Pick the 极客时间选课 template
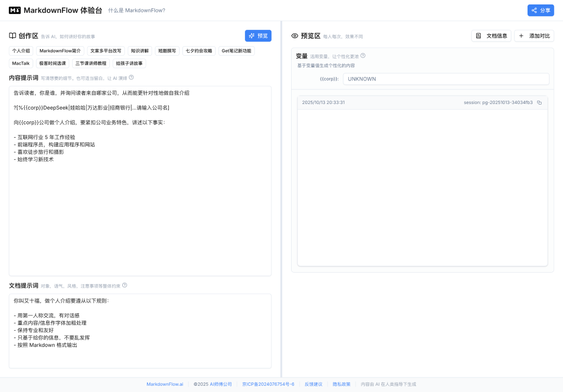Viewport: 563px width, 392px height. coord(52,64)
